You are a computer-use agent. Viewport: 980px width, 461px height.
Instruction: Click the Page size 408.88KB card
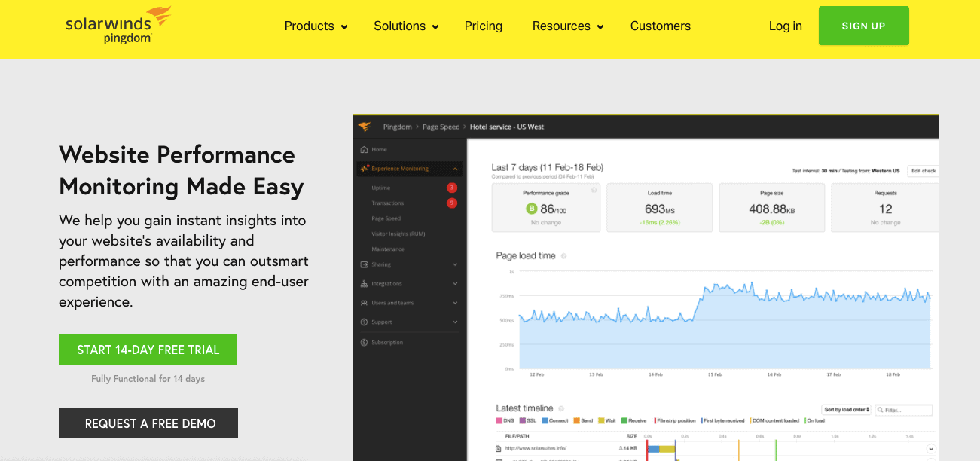[x=772, y=207]
